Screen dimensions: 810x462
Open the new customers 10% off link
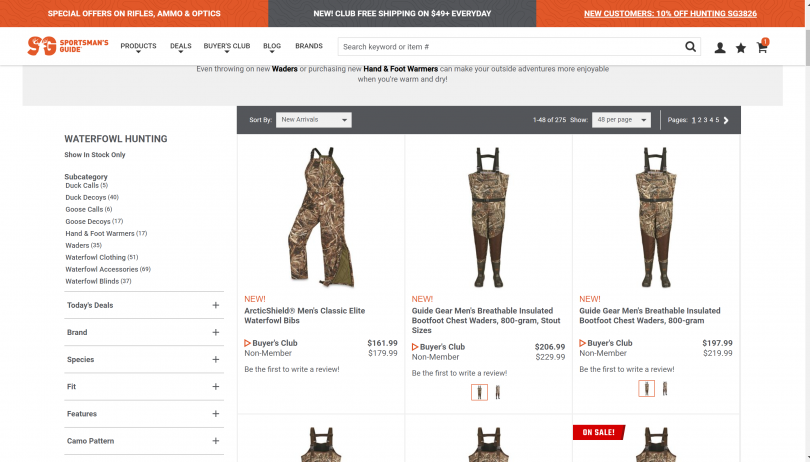point(670,13)
